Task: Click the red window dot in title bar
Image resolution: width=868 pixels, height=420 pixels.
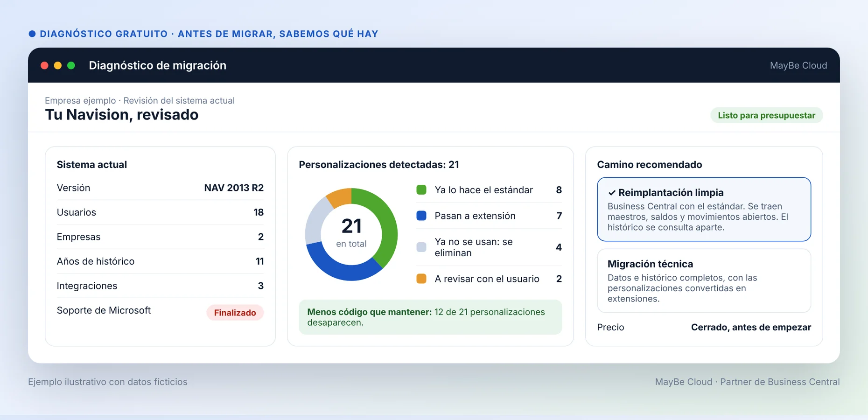Action: [x=45, y=65]
